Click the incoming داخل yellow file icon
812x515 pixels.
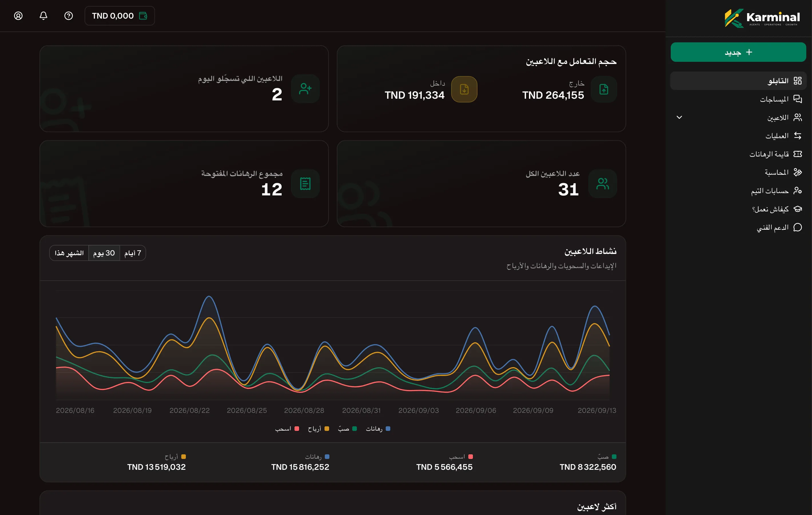click(464, 90)
